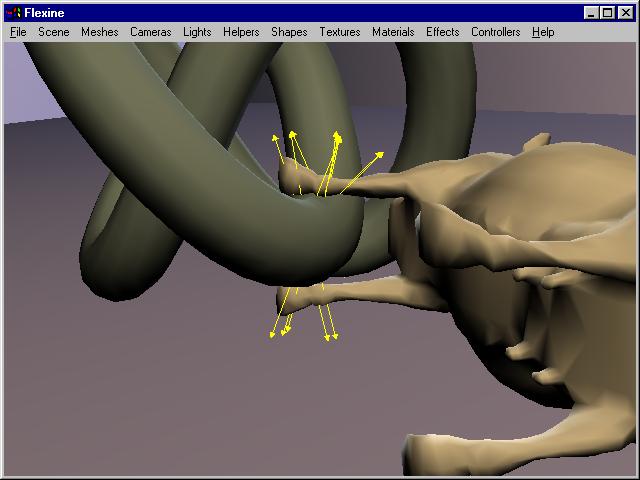
Task: Open the Meshes menu
Action: pos(100,32)
